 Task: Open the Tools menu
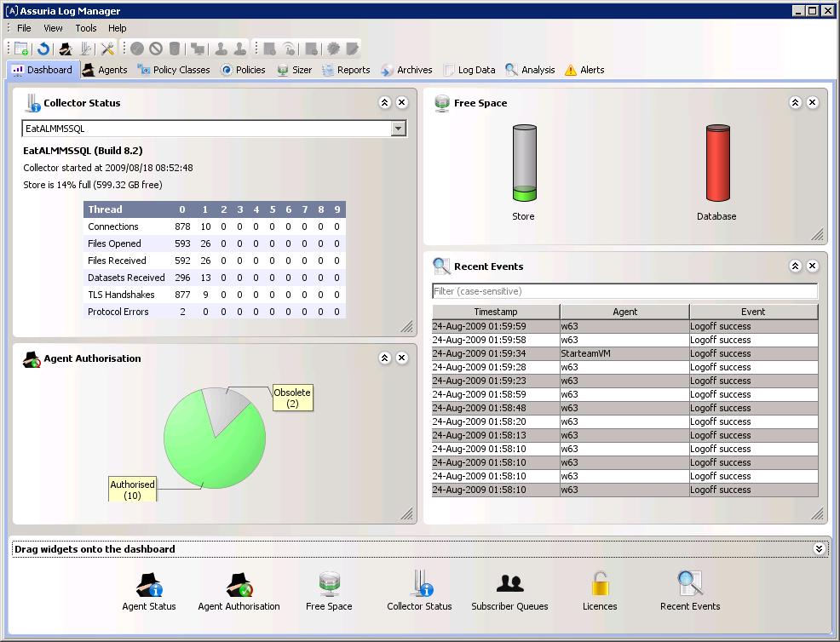(86, 28)
